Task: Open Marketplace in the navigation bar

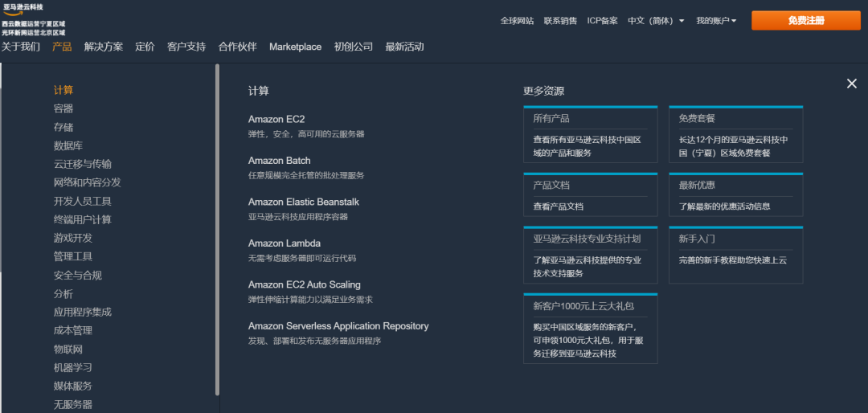Action: click(296, 47)
